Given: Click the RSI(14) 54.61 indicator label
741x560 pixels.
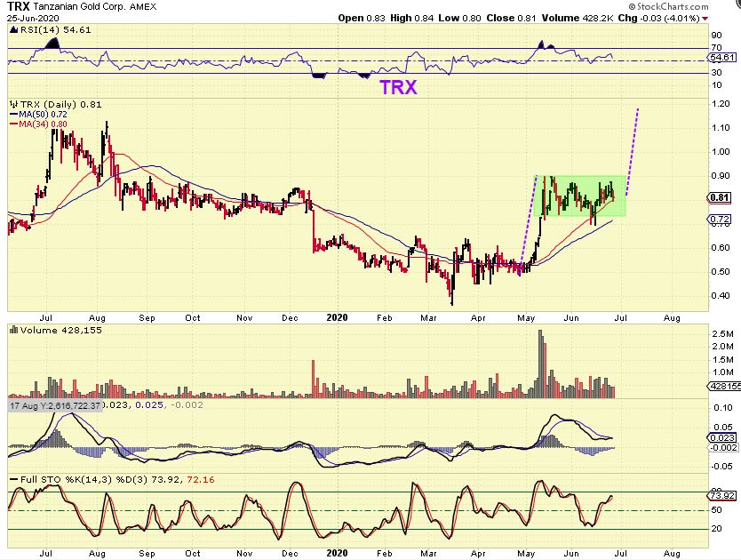Looking at the screenshot, I should (x=55, y=30).
